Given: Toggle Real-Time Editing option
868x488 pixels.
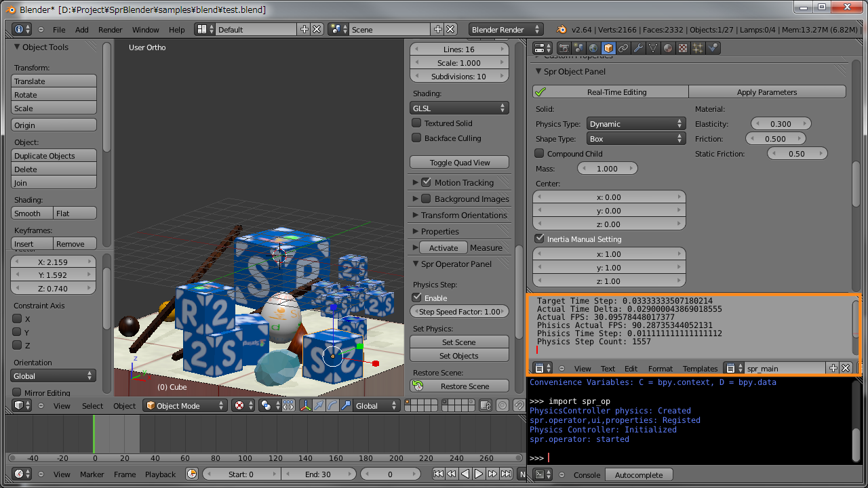Looking at the screenshot, I should click(x=610, y=91).
